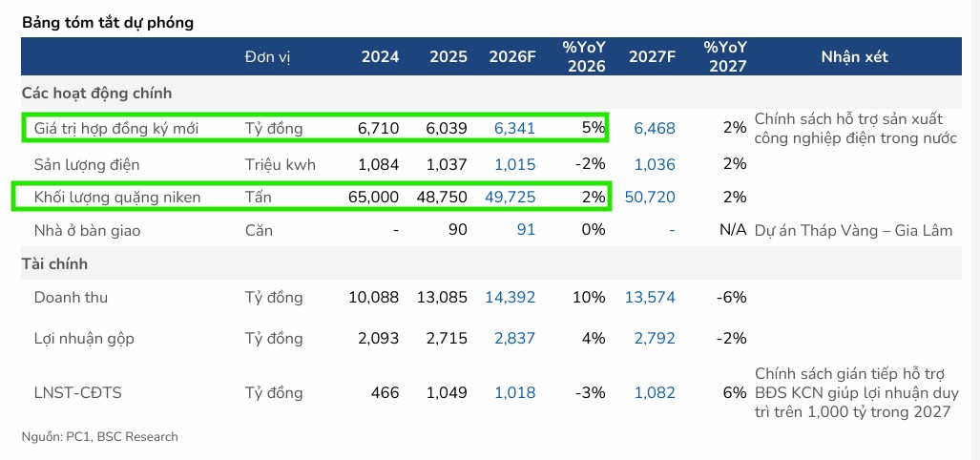Select the 'Các hoạt động chính' section row
Viewport: 980px width, 460px height.
click(x=96, y=94)
